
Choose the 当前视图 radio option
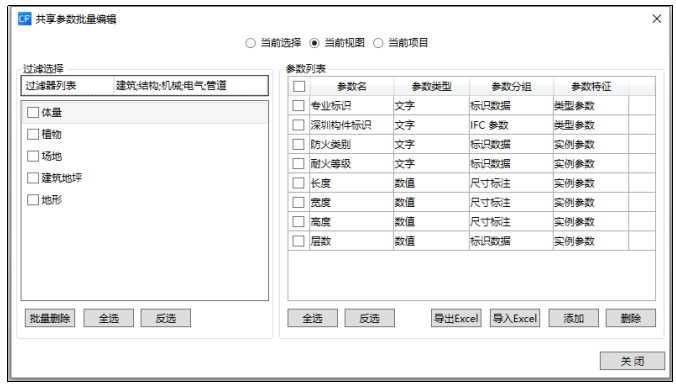click(x=314, y=43)
